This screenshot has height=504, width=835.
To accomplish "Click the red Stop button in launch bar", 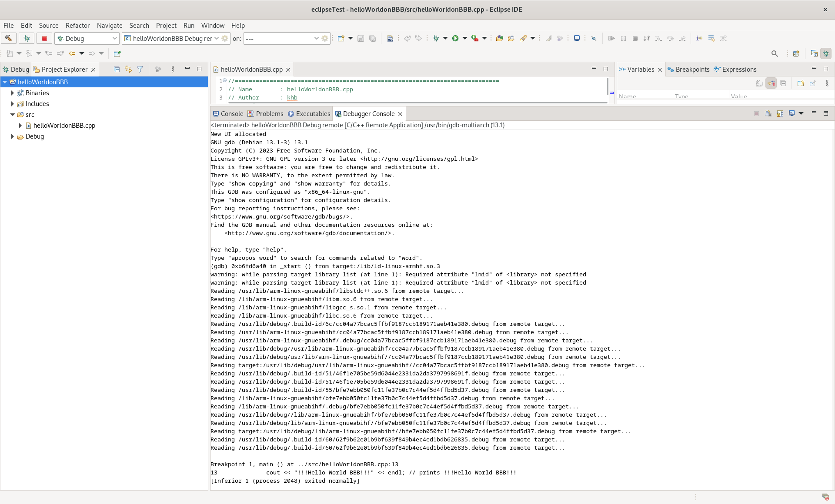I will [x=44, y=38].
